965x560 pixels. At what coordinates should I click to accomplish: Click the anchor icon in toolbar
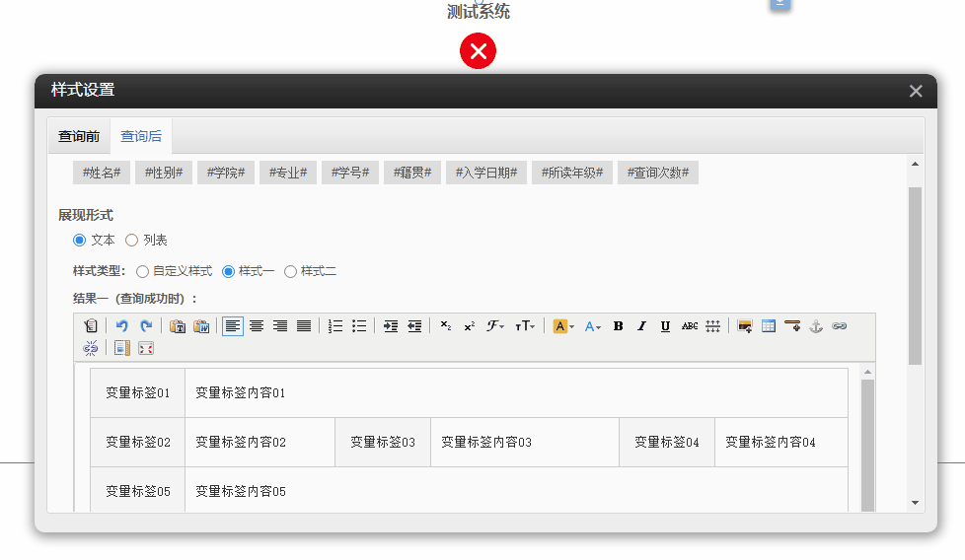[816, 326]
